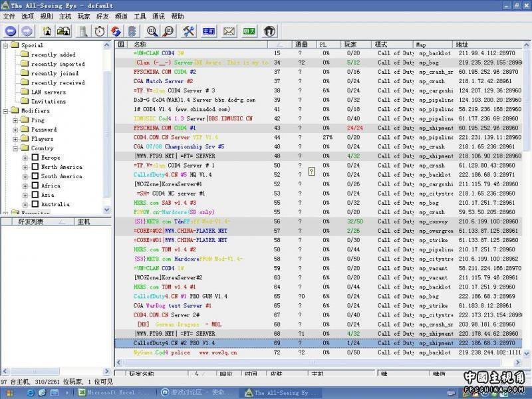
Task: Select server CallofDuty4.CN #2 PRO V1.4
Action: [x=319, y=343]
